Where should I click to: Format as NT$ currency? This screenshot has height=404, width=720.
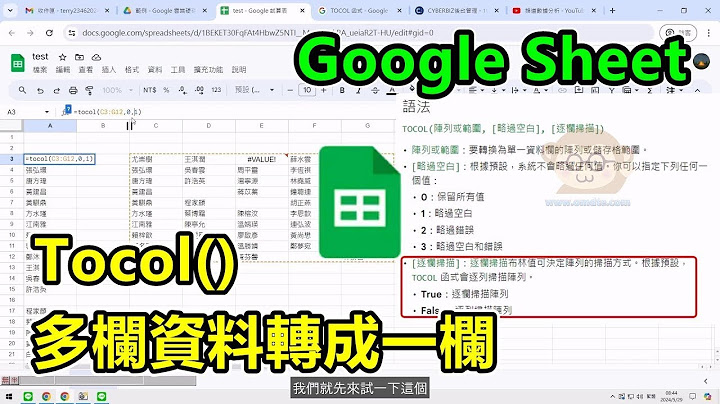[150, 90]
